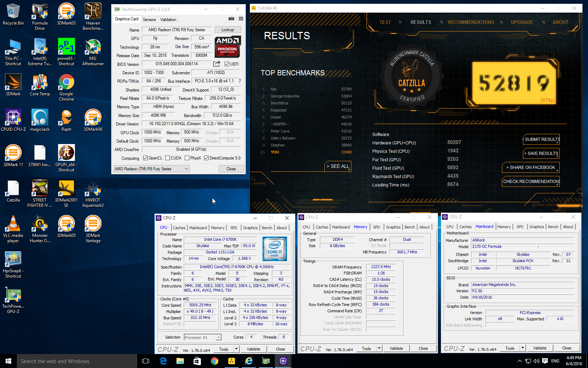Click the taskbar clock showing 4:49 PM
Viewport: 588px width, 368px height.
[574, 361]
